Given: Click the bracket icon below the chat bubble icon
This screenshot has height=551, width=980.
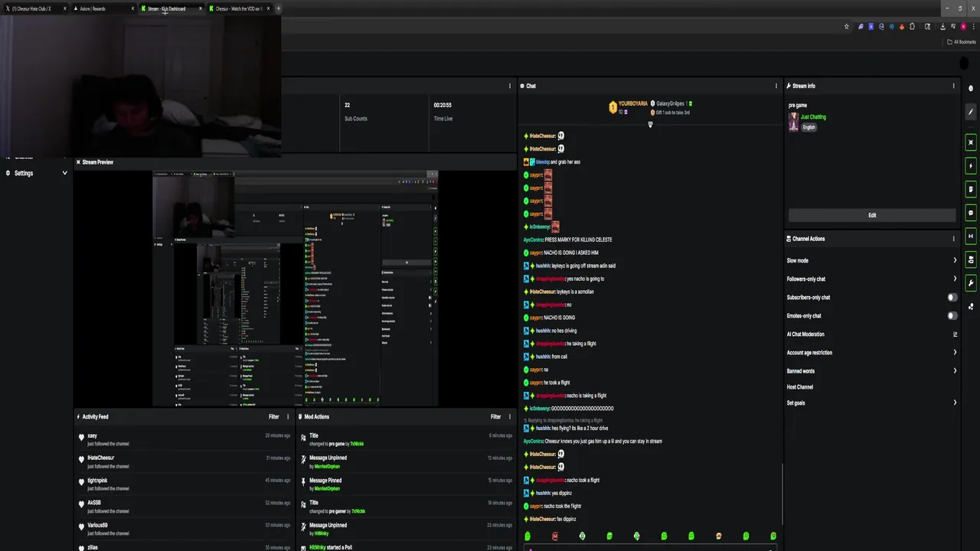Looking at the screenshot, I should [971, 236].
